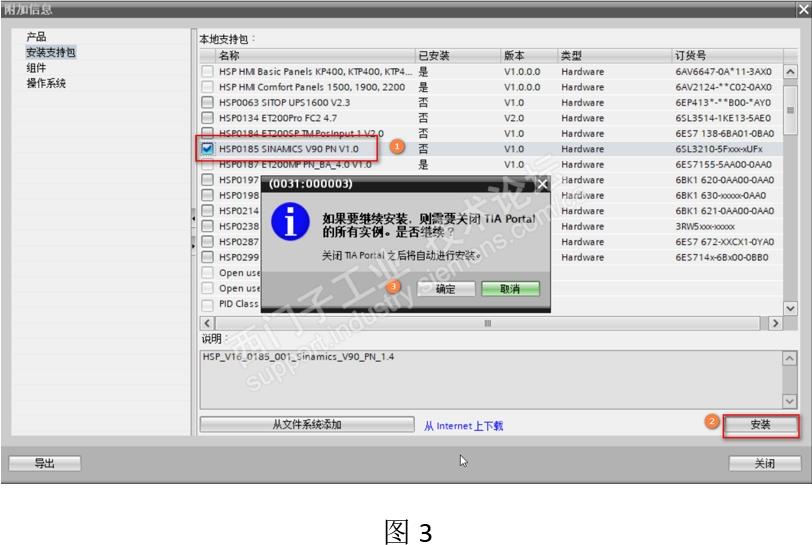The width and height of the screenshot is (812, 545).
Task: Collapse the left panel via splitter arrow
Action: (x=194, y=219)
